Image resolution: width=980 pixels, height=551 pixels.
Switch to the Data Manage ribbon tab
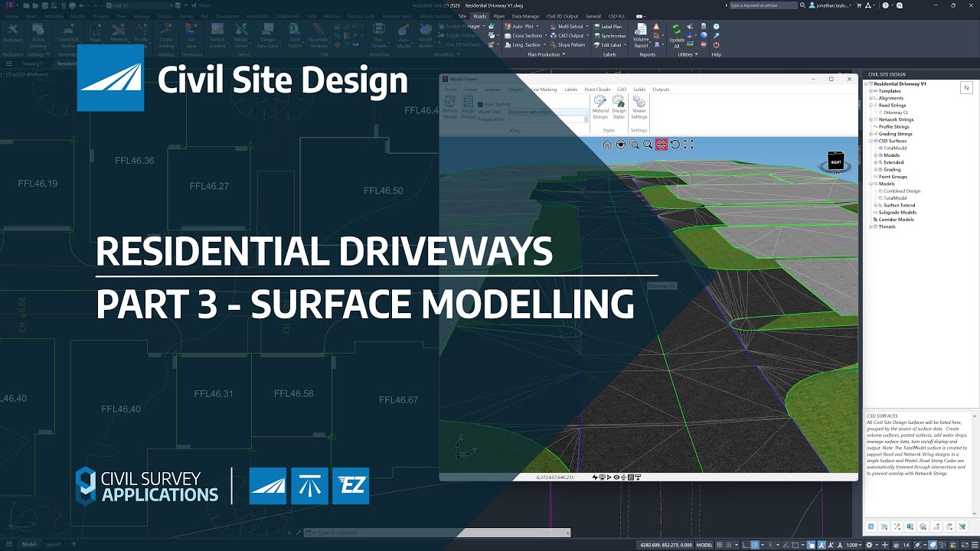click(x=525, y=16)
